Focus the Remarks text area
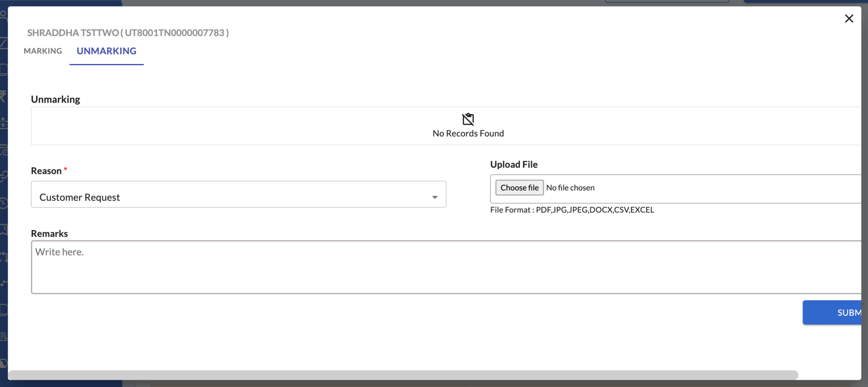Image resolution: width=868 pixels, height=387 pixels. pos(446,267)
